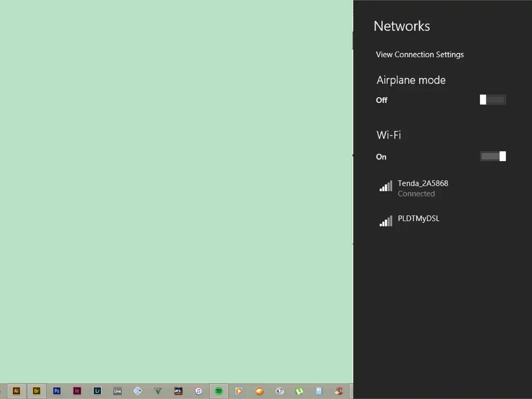The height and width of the screenshot is (399, 532).
Task: Open Adobe Illustrator from the taskbar
Action: 16,391
